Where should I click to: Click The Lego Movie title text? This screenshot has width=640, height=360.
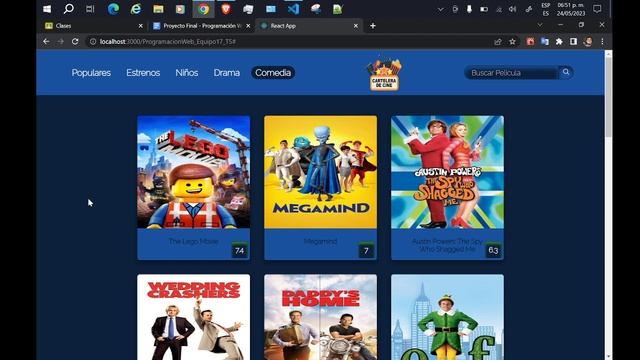193,241
